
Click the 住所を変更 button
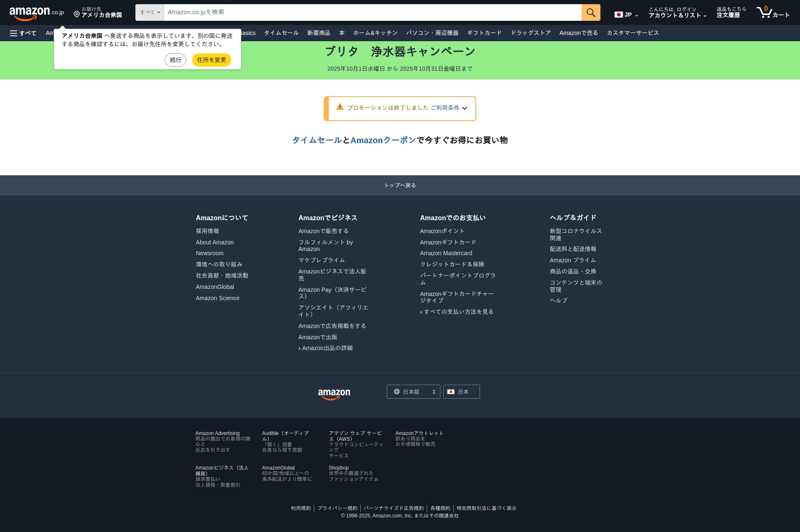pos(212,60)
